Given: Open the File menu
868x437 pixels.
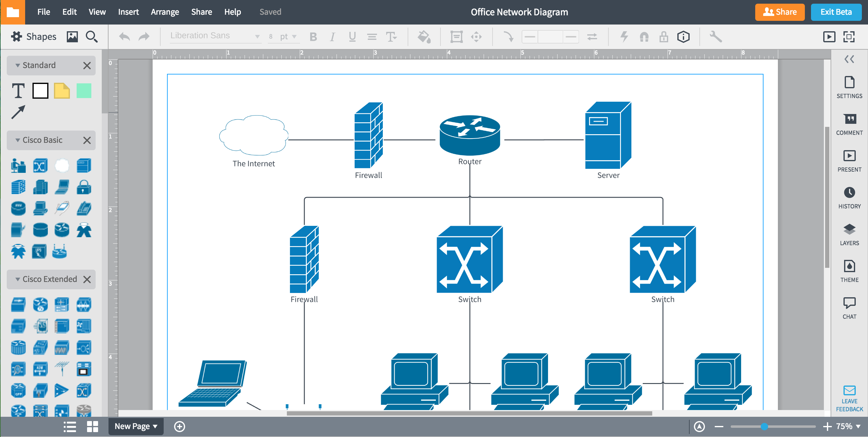Looking at the screenshot, I should pyautogui.click(x=44, y=11).
